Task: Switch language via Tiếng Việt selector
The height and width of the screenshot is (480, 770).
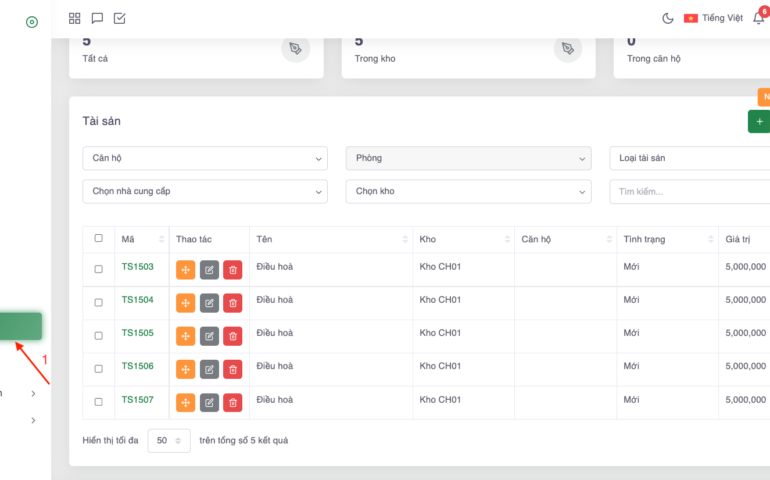Action: (x=712, y=18)
